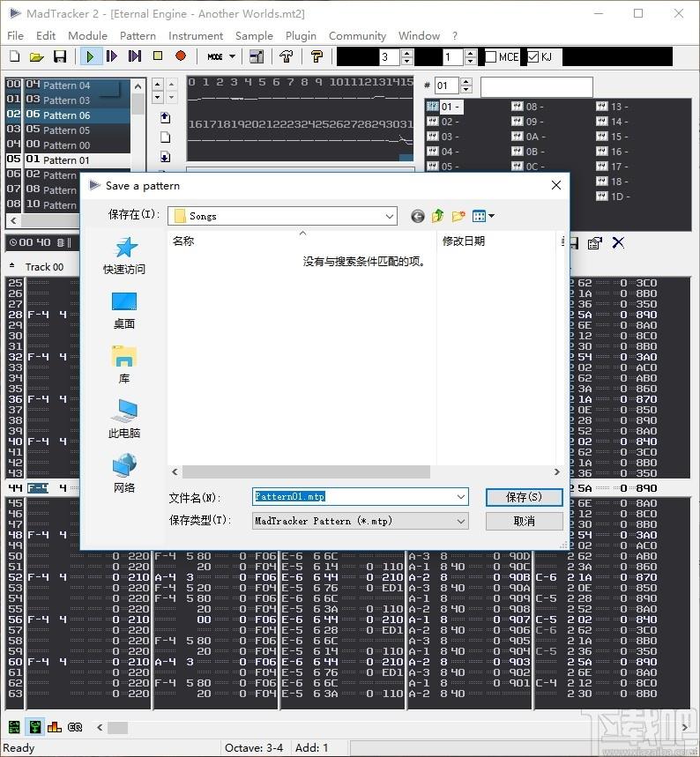Step up the instrument number 01 spinner
This screenshot has width=700, height=757.
(466, 82)
